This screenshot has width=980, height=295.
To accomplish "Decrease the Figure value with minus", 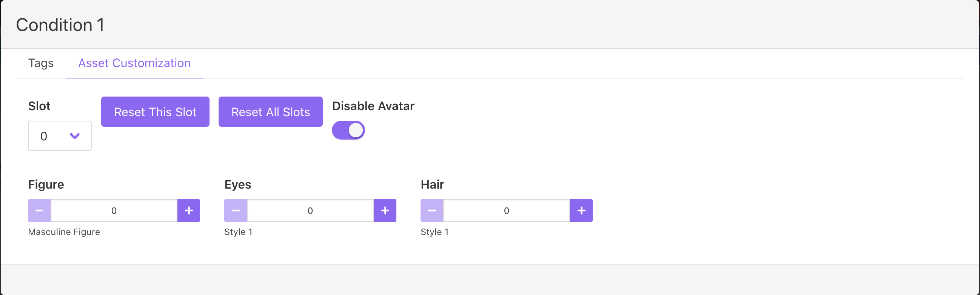I will 39,210.
